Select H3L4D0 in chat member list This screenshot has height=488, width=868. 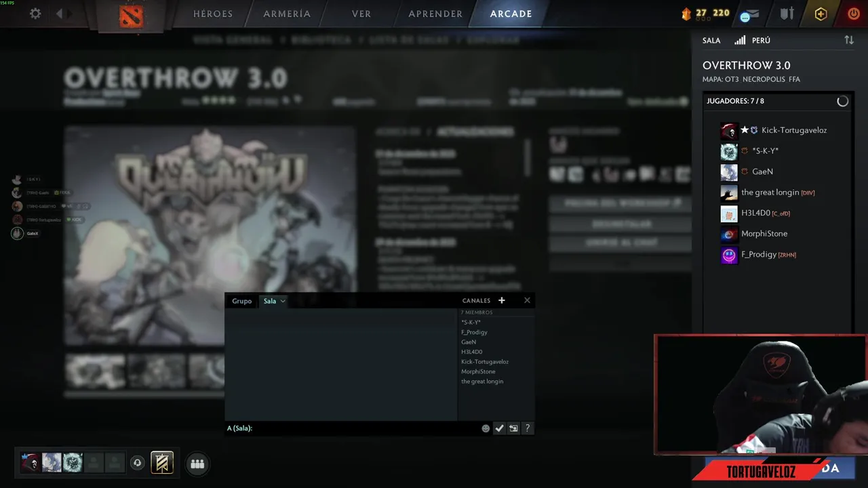tap(472, 352)
